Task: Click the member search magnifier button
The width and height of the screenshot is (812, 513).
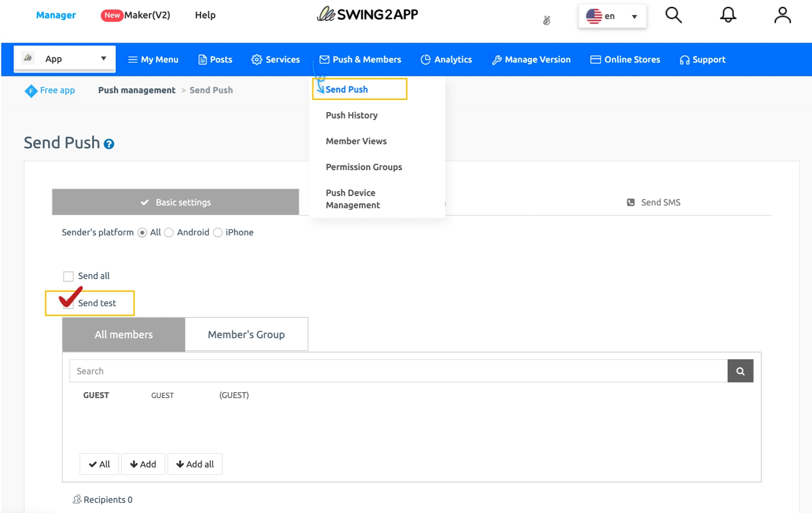Action: click(x=740, y=371)
